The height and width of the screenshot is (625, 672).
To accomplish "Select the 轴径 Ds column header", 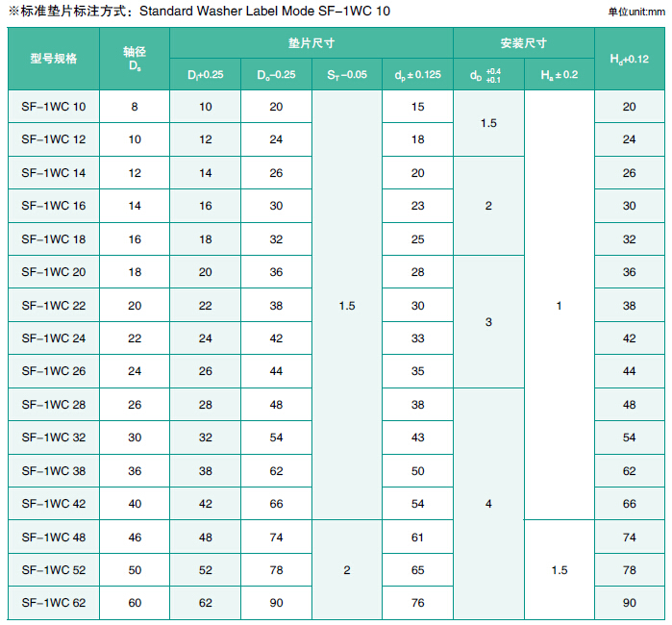I will click(135, 59).
